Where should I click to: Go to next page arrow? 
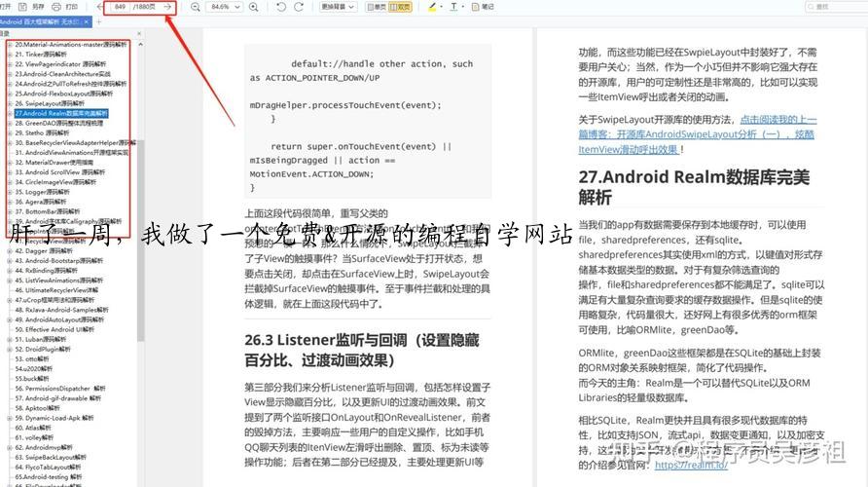point(167,7)
